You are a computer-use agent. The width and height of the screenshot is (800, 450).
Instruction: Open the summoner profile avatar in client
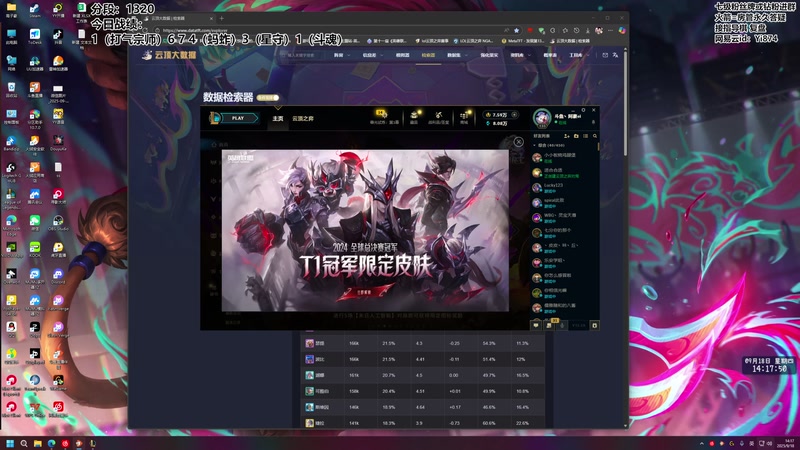click(542, 117)
